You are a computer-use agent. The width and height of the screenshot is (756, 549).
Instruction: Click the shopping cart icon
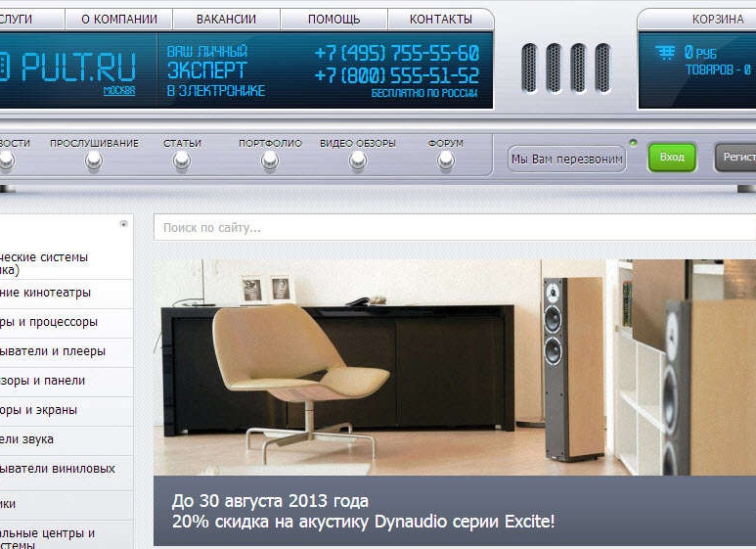(x=665, y=53)
